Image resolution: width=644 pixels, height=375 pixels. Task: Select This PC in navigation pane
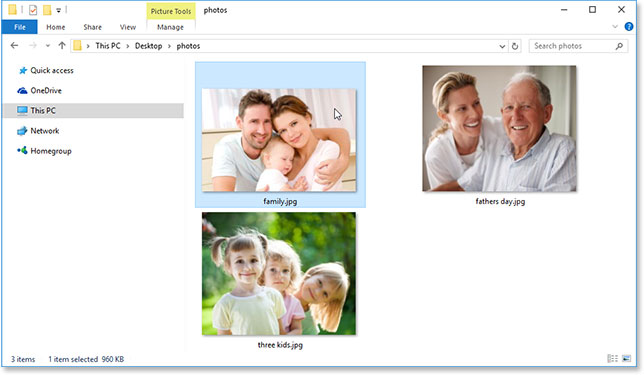pyautogui.click(x=93, y=110)
